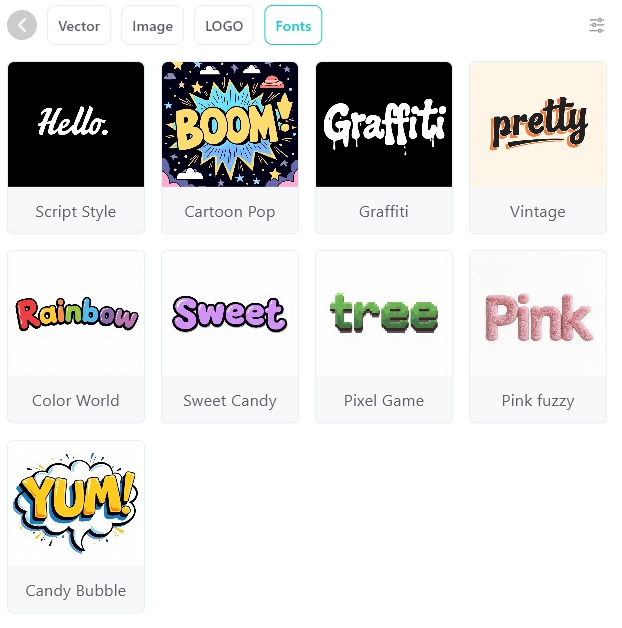Image resolution: width=622 pixels, height=628 pixels.
Task: Choose the Script Style Hello thumbnail
Action: tap(76, 125)
